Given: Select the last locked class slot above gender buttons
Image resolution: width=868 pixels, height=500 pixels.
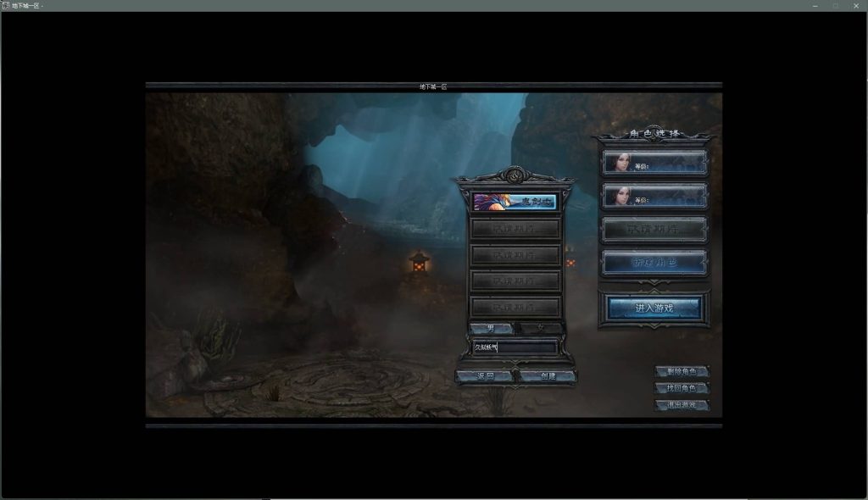Looking at the screenshot, I should click(515, 306).
